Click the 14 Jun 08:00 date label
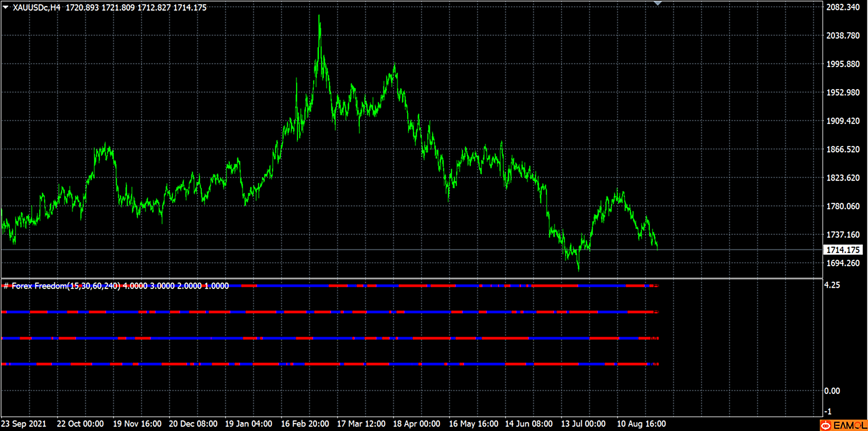 pyautogui.click(x=528, y=424)
